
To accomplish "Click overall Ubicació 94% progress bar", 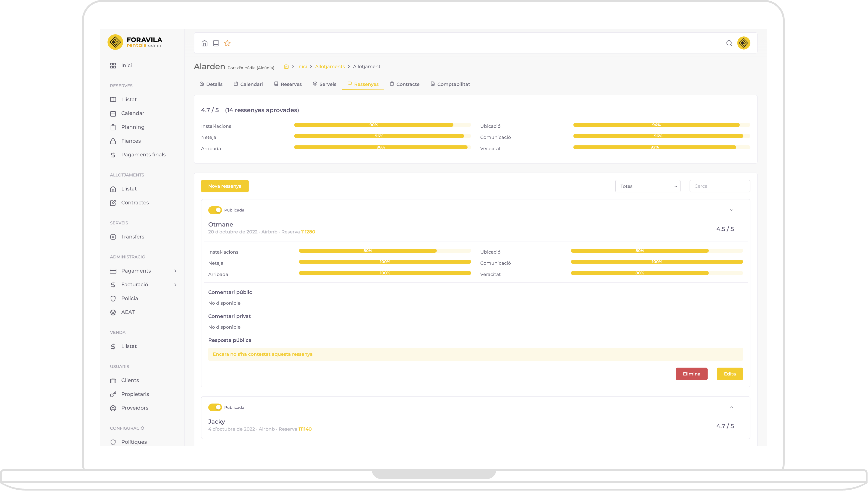I will pyautogui.click(x=662, y=125).
